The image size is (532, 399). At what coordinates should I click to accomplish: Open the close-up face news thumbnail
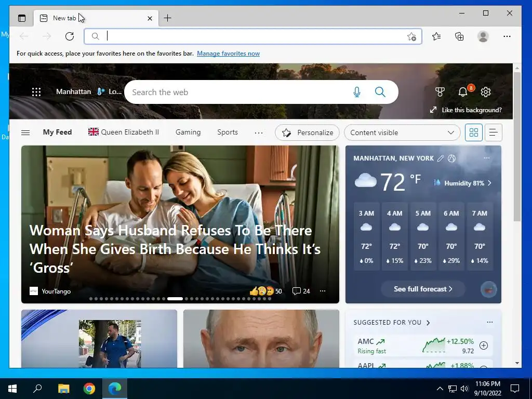261,339
